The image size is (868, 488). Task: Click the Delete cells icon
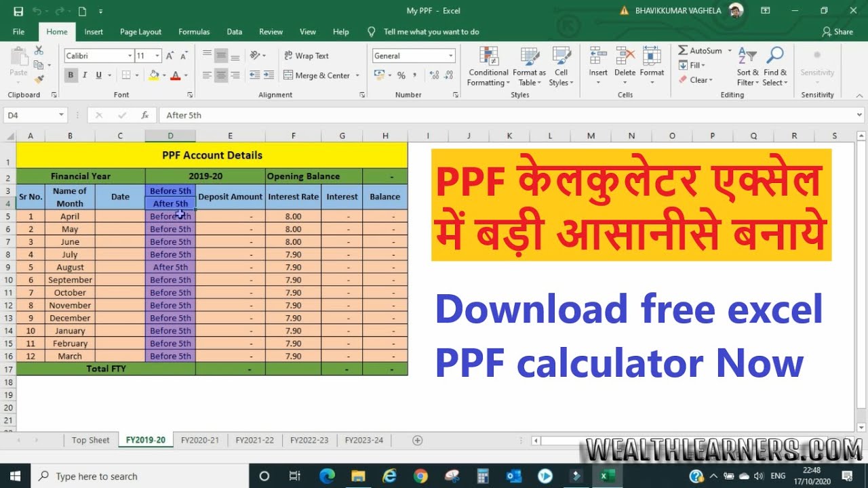pyautogui.click(x=625, y=57)
